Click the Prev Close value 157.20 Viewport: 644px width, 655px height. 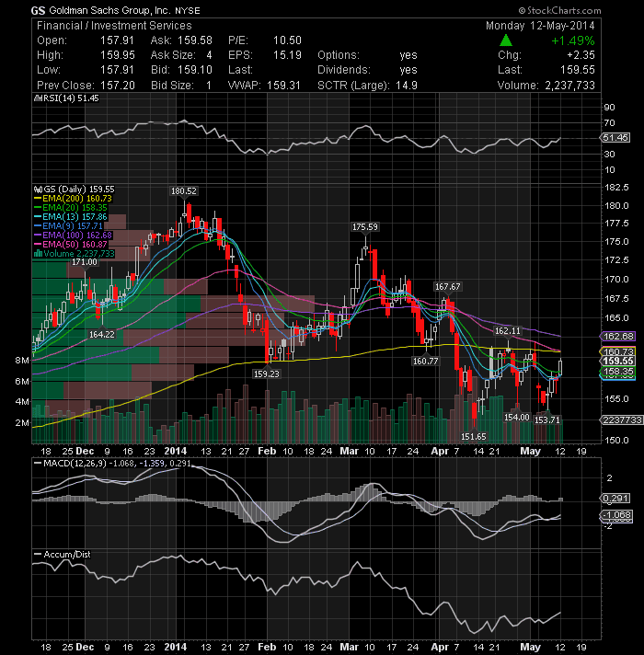[x=117, y=86]
